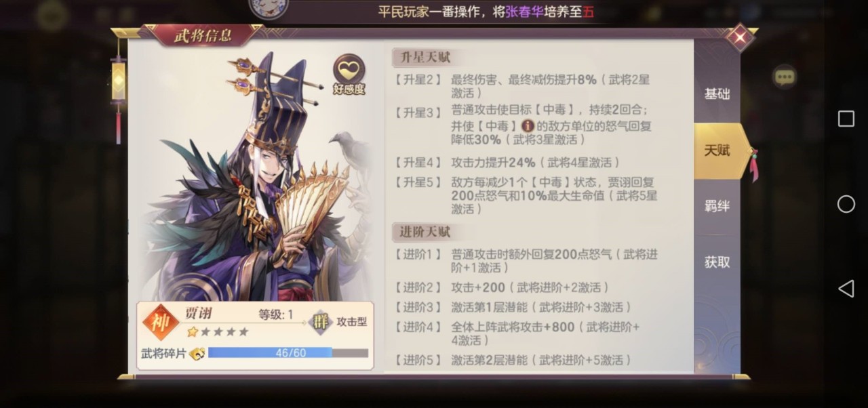Open the 获取 tab
The width and height of the screenshot is (868, 408).
click(x=717, y=262)
